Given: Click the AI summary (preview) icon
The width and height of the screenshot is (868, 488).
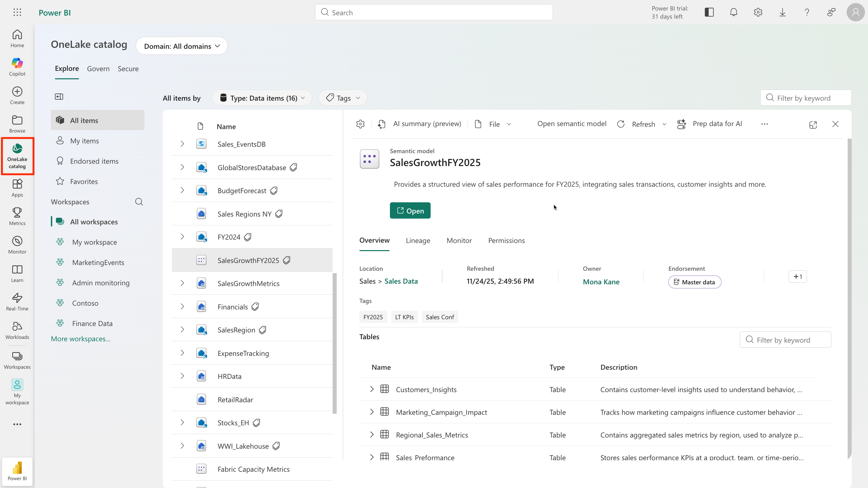Looking at the screenshot, I should click(382, 124).
